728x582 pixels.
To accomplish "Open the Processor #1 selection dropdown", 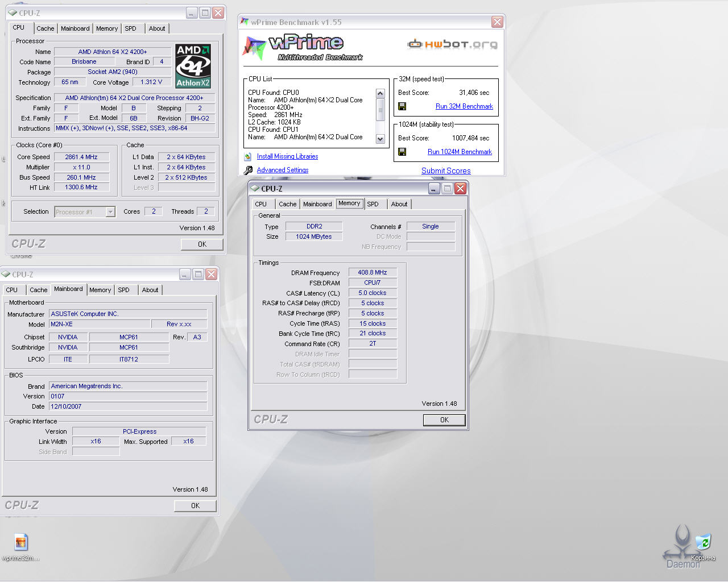I will (110, 212).
